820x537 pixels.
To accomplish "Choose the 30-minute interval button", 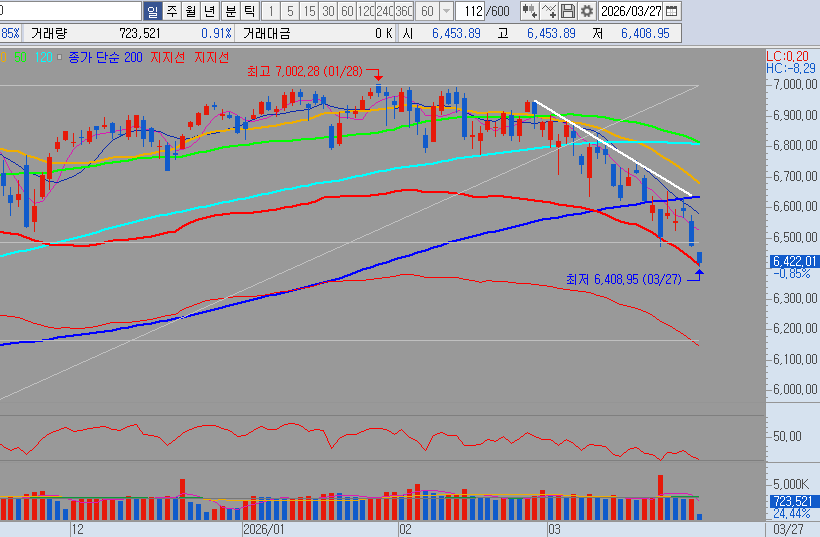I will (x=328, y=11).
